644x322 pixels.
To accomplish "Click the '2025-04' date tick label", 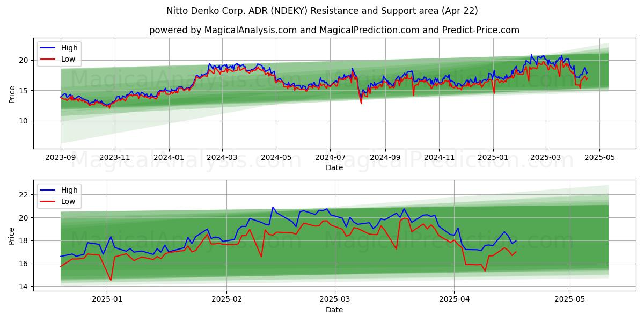I will 454,299.
